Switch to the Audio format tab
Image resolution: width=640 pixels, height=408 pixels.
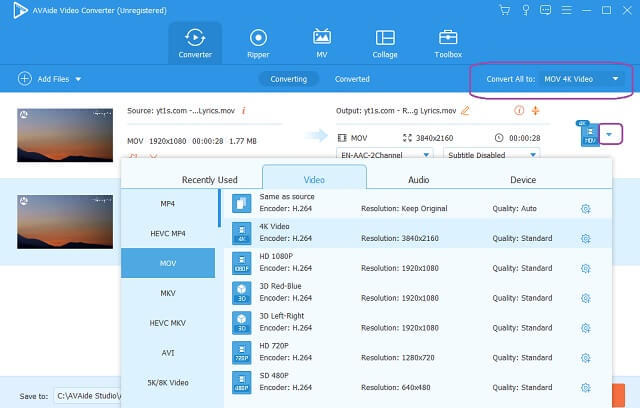tap(418, 180)
